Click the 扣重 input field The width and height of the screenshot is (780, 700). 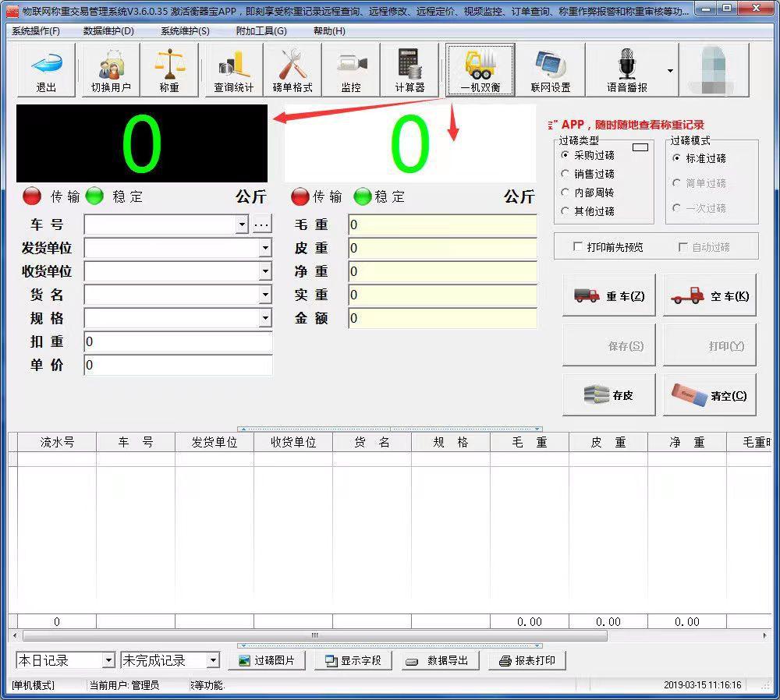point(178,341)
